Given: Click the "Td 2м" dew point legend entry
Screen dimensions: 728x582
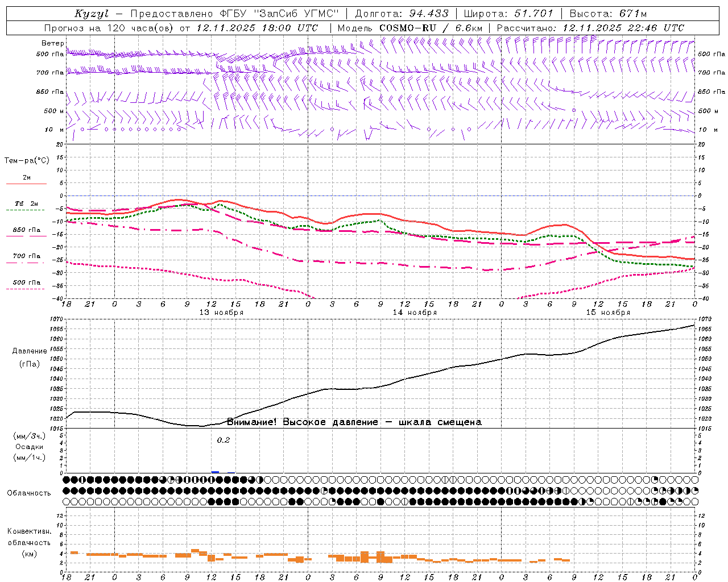Looking at the screenshot, I should pos(27,203).
